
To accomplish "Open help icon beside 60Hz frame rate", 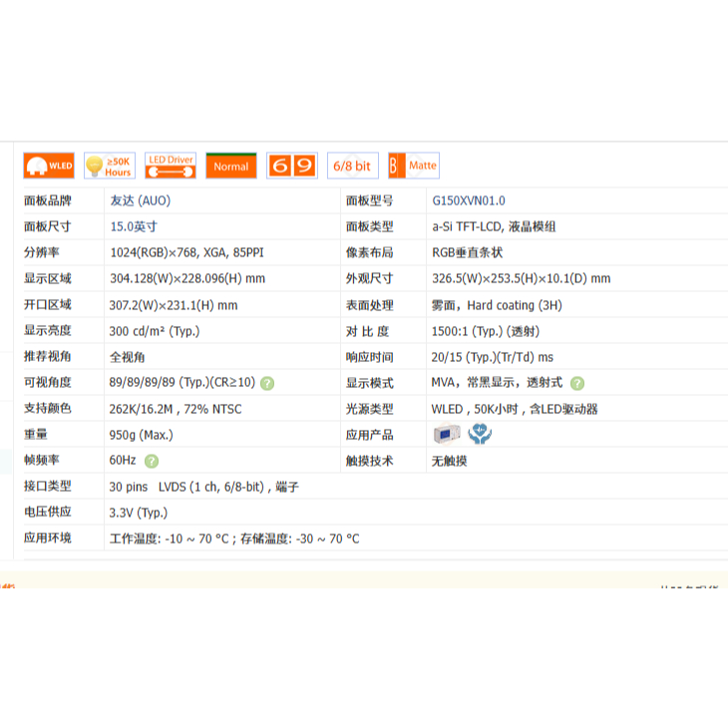I will click(x=152, y=461).
